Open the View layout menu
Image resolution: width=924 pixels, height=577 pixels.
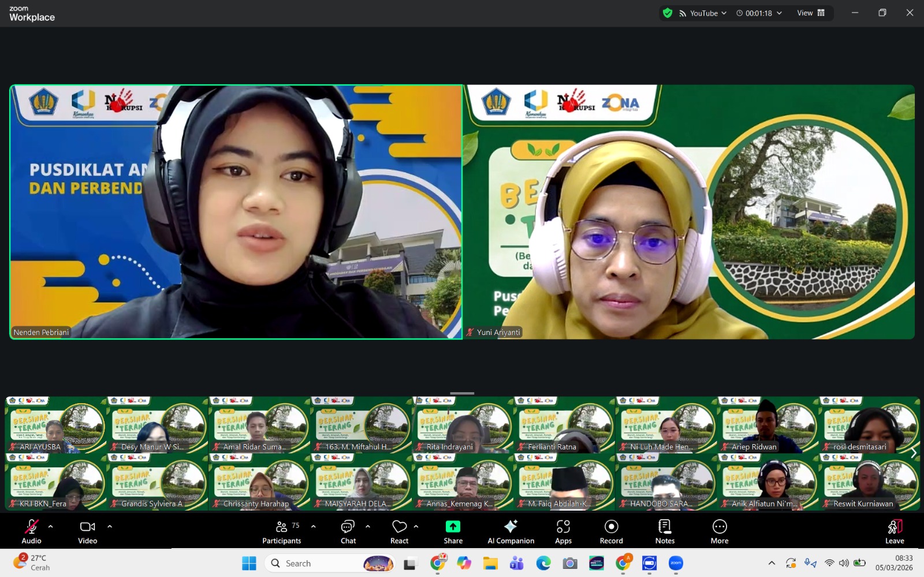point(811,13)
